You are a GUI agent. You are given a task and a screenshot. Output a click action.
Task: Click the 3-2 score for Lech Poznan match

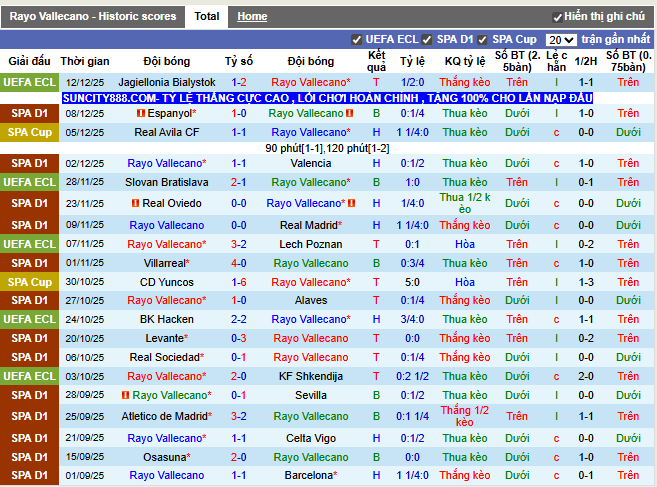point(239,244)
